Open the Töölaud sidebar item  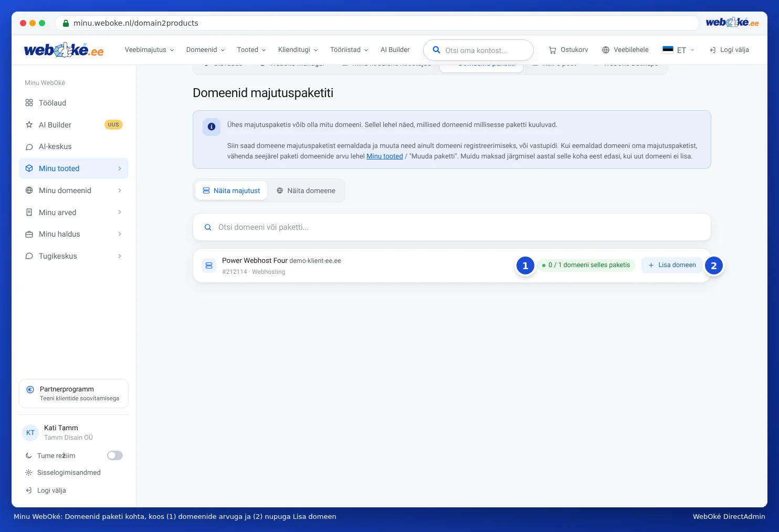(x=73, y=103)
